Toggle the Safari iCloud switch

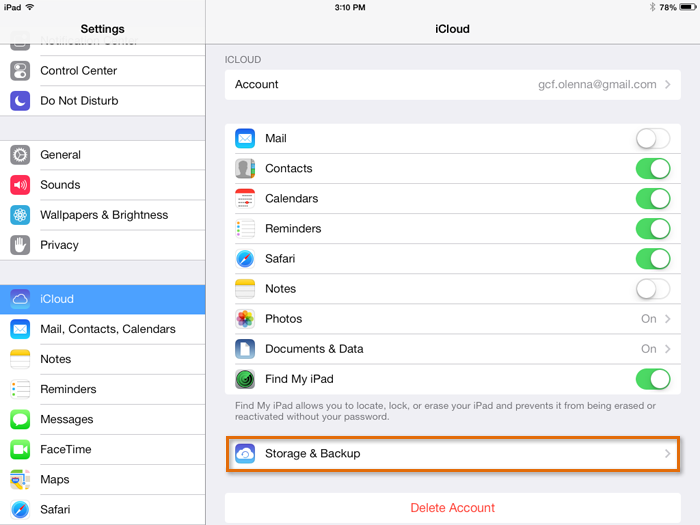click(653, 259)
